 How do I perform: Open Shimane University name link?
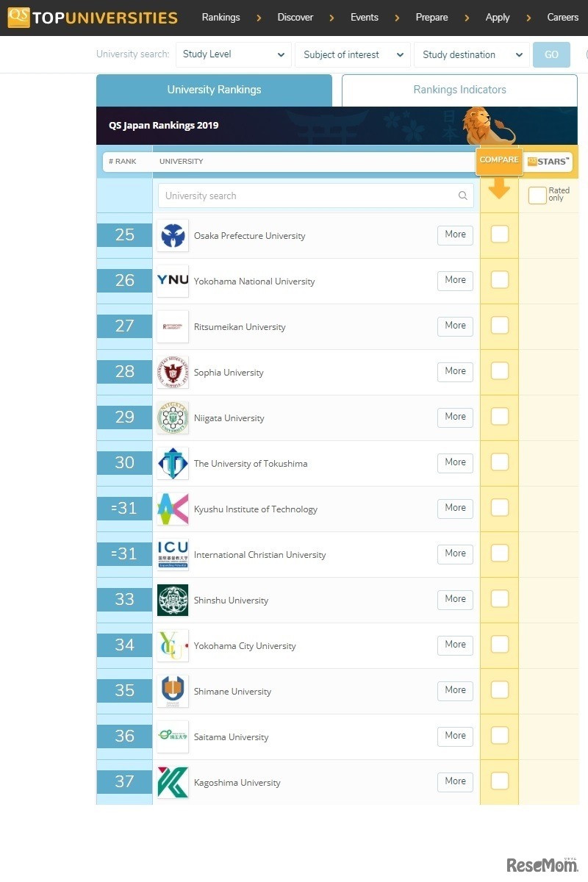coord(232,692)
